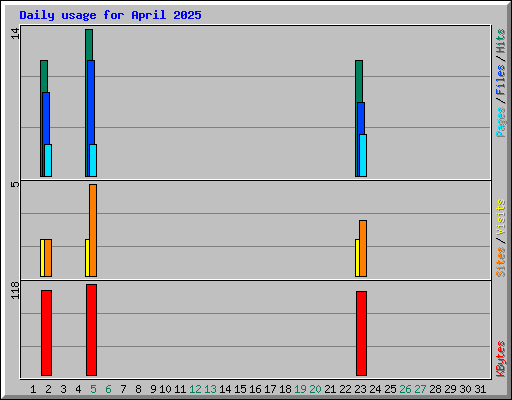
Task: Click the chart title Daily usage for April 2025
Action: coord(110,15)
